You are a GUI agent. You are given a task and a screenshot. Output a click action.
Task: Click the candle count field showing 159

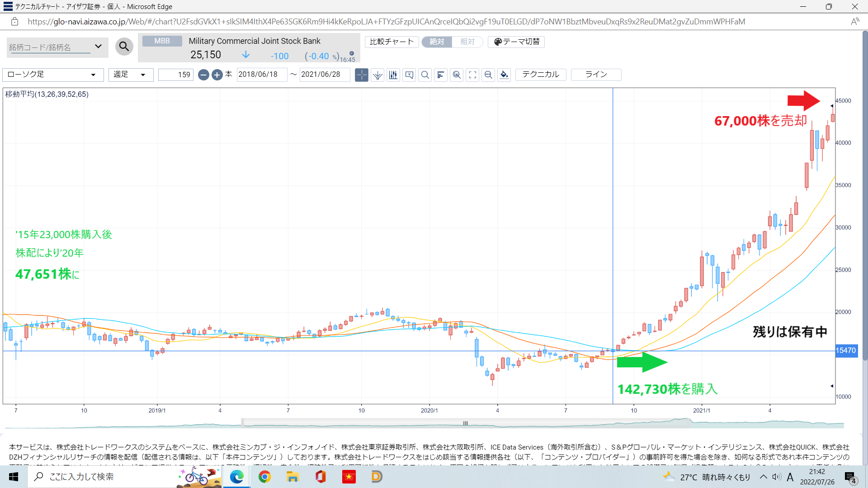[x=176, y=75]
